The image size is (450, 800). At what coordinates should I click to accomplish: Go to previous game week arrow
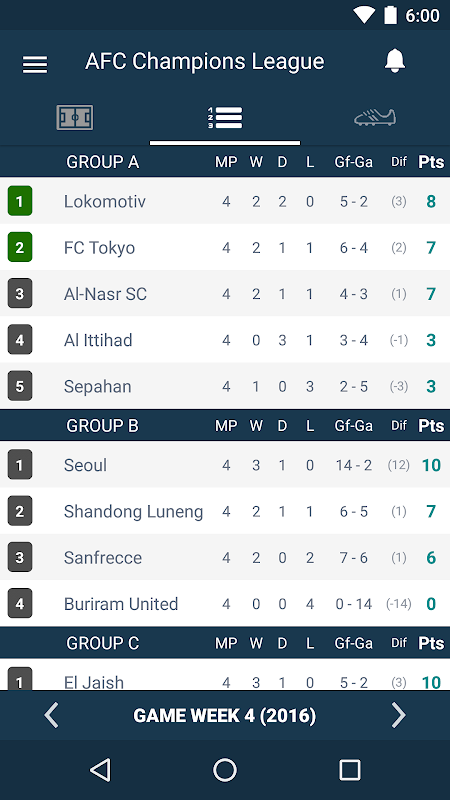pos(51,715)
